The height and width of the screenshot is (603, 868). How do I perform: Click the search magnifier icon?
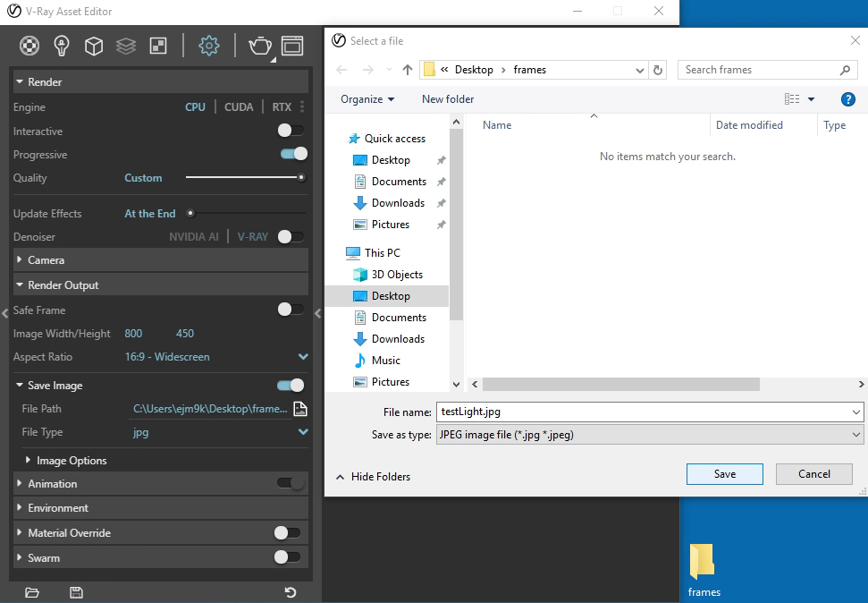coord(845,70)
